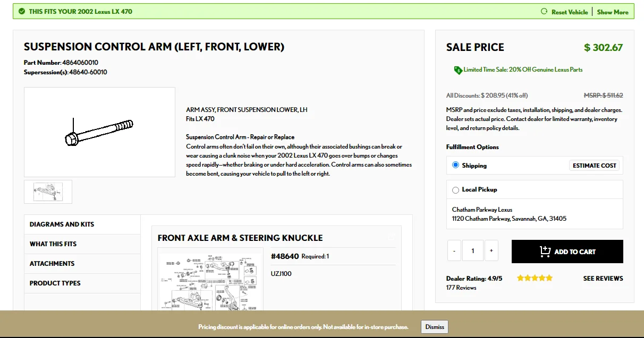
Task: Click the green sale price tag icon
Action: (x=457, y=70)
